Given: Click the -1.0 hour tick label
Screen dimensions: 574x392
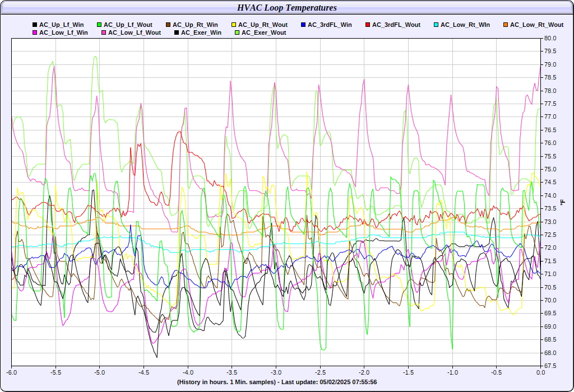Looking at the screenshot, I should 452,372.
